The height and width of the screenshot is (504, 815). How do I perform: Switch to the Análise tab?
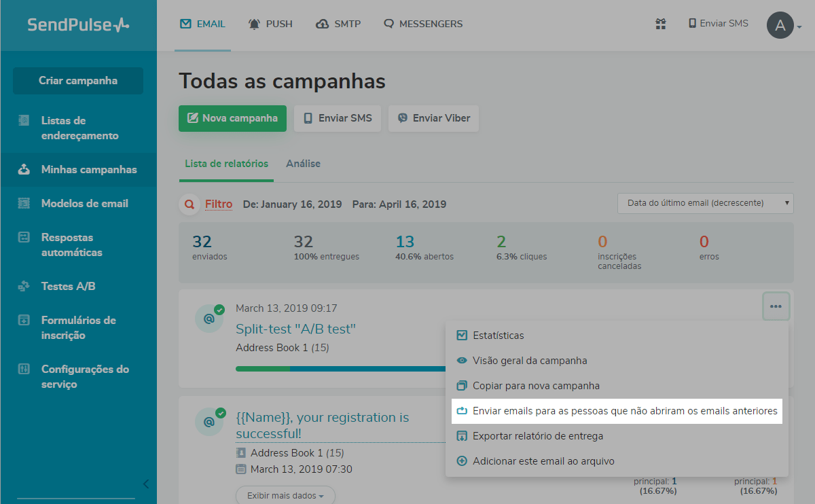(x=303, y=164)
